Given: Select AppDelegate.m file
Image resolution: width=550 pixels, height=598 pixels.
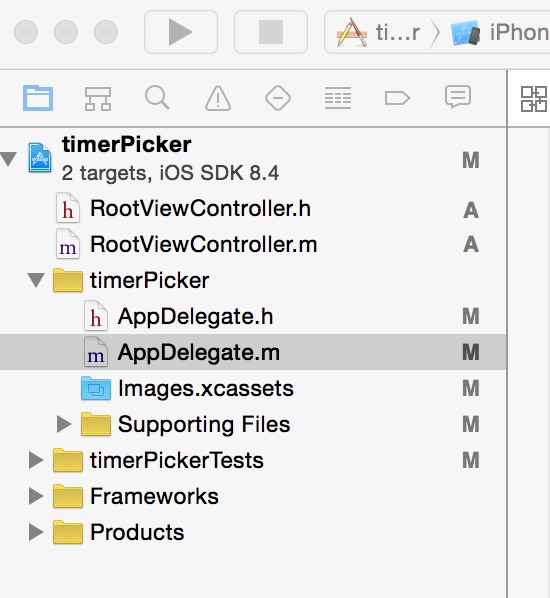Looking at the screenshot, I should click(253, 352).
